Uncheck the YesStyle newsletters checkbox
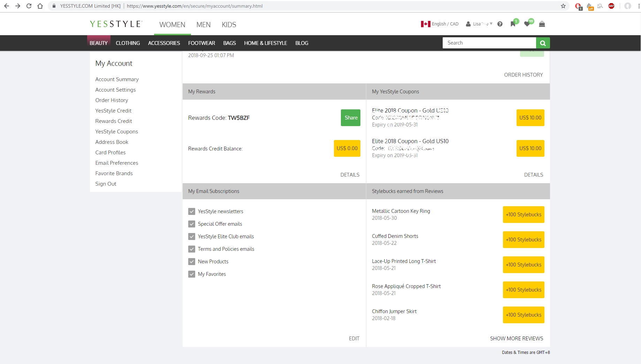The height and width of the screenshot is (364, 641). tap(192, 211)
